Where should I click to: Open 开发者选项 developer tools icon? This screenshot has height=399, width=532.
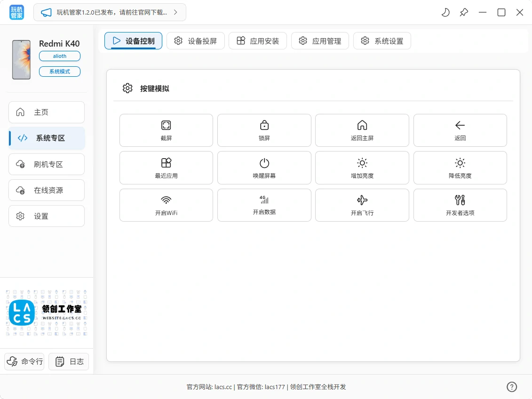[x=460, y=200]
